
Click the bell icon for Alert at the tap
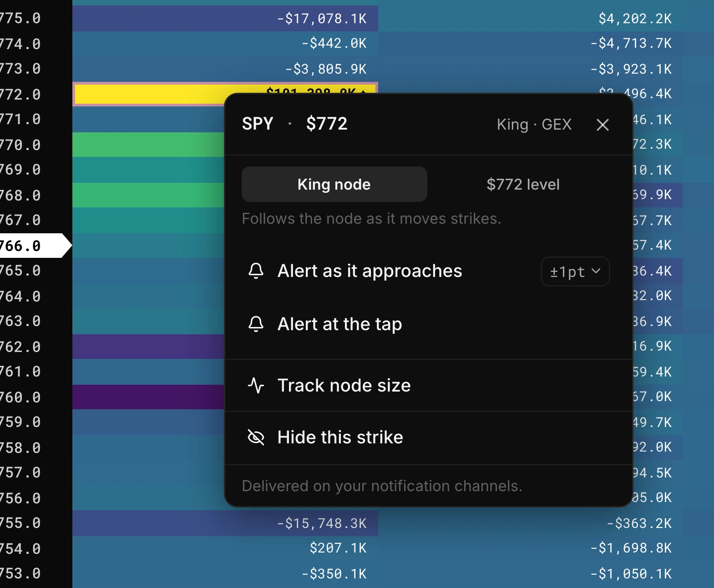pyautogui.click(x=256, y=324)
